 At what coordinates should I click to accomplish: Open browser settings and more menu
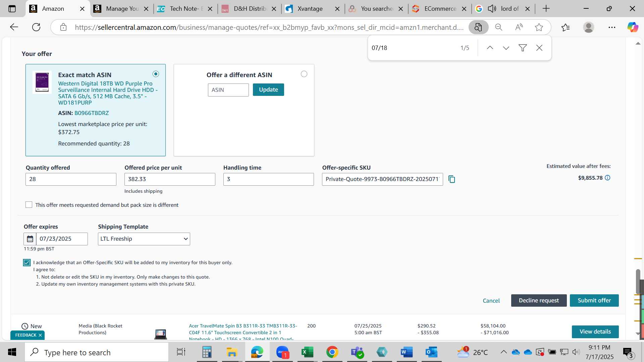tap(612, 27)
